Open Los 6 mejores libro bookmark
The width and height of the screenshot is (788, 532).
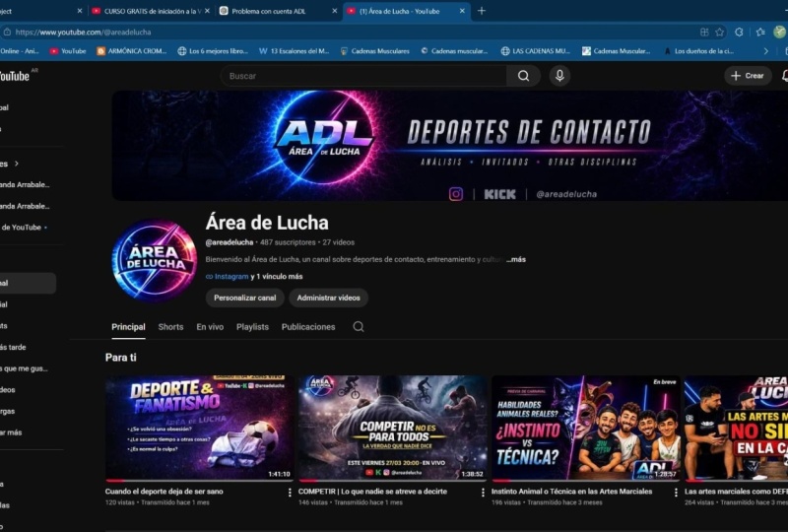[213, 51]
